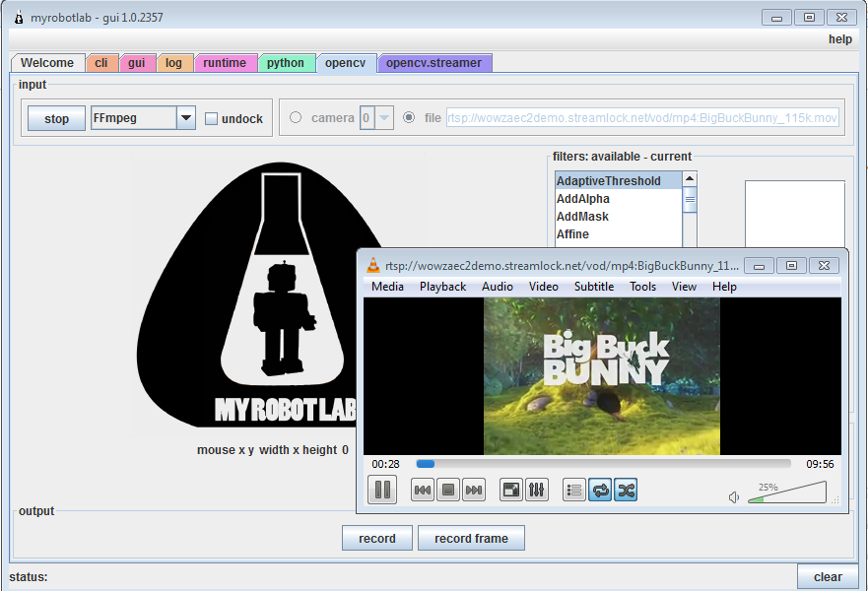Skip to previous media in VLC

pyautogui.click(x=423, y=490)
